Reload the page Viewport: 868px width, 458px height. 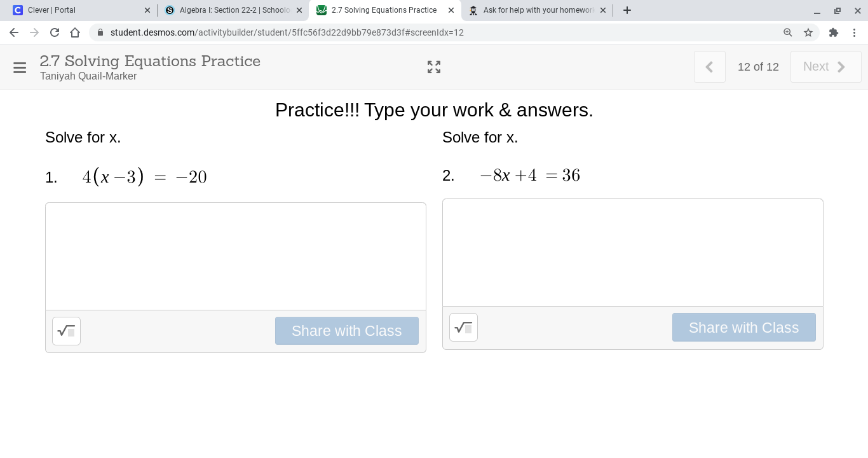pos(55,32)
